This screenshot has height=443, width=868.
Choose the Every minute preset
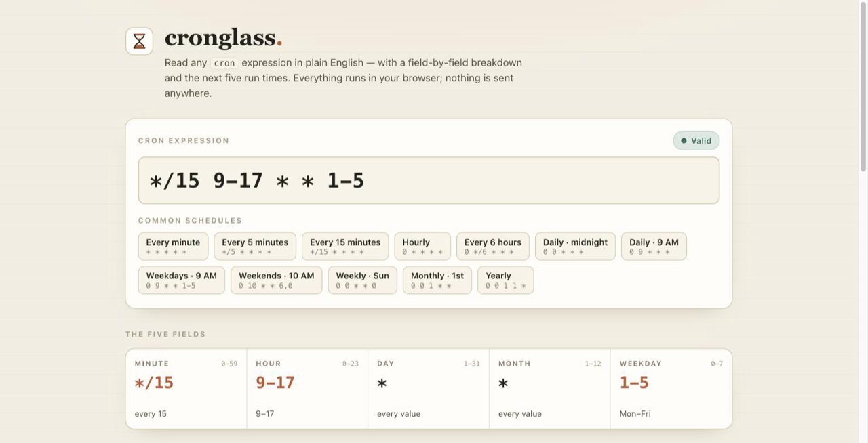coord(173,247)
